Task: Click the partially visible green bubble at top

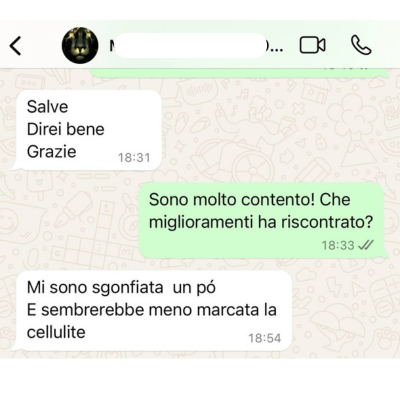Action: click(239, 73)
